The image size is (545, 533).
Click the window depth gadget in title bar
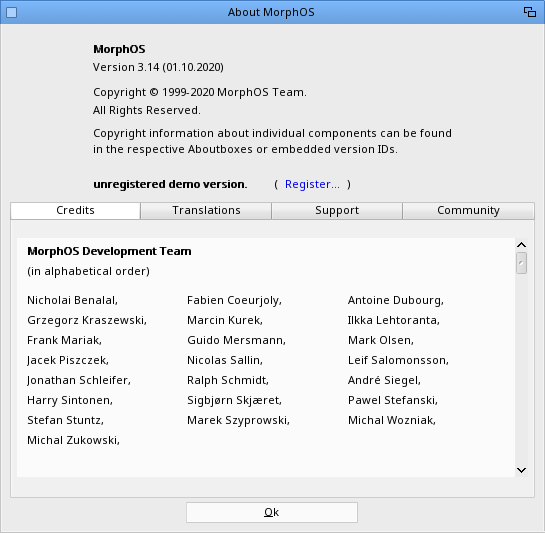coord(530,12)
